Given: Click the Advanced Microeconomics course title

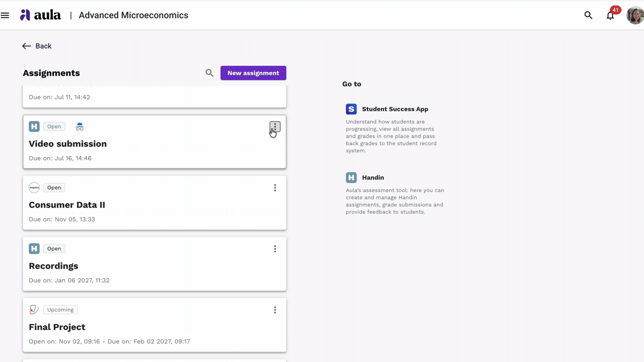Looking at the screenshot, I should click(x=133, y=15).
